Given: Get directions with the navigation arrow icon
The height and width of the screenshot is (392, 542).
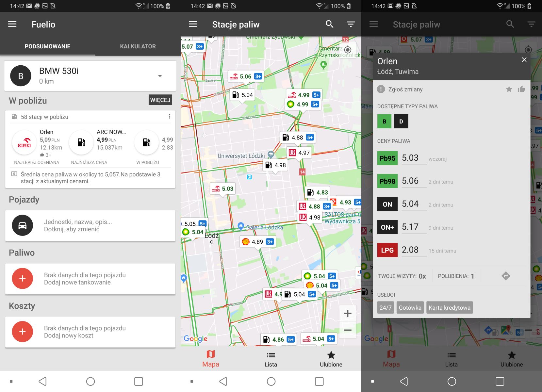Looking at the screenshot, I should coord(506,276).
